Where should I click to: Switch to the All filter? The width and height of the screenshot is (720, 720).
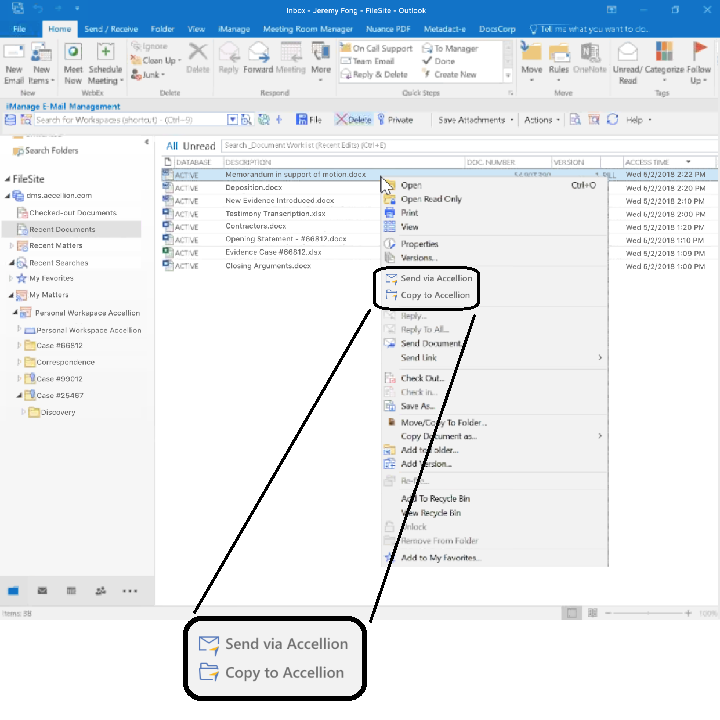click(172, 146)
